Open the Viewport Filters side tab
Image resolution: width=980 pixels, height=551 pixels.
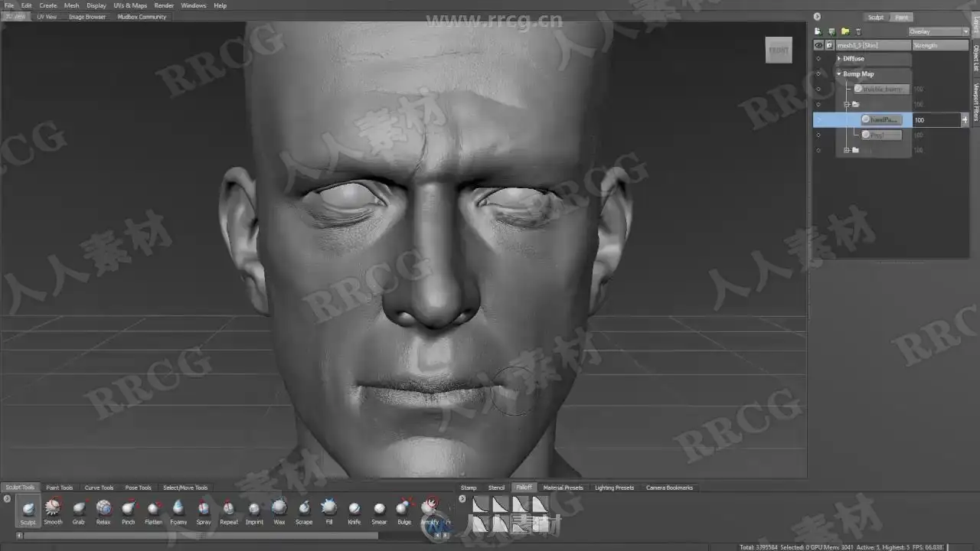[x=975, y=102]
